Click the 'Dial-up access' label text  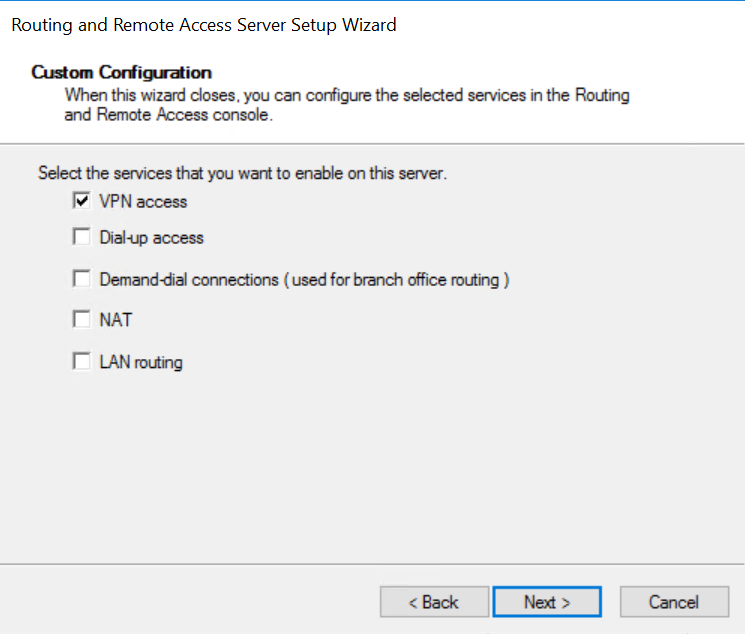click(x=151, y=238)
